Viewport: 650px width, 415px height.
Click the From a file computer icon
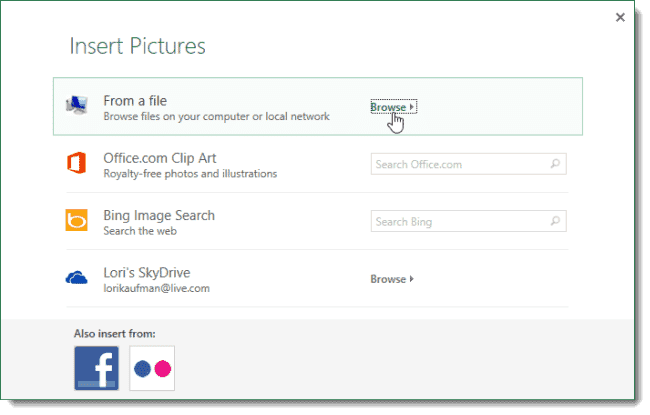pos(76,106)
